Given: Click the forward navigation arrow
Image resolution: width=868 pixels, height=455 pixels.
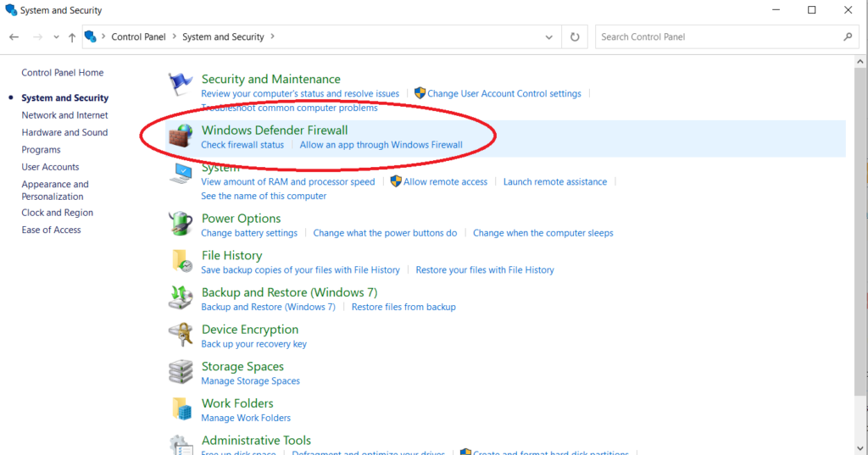Looking at the screenshot, I should tap(37, 37).
